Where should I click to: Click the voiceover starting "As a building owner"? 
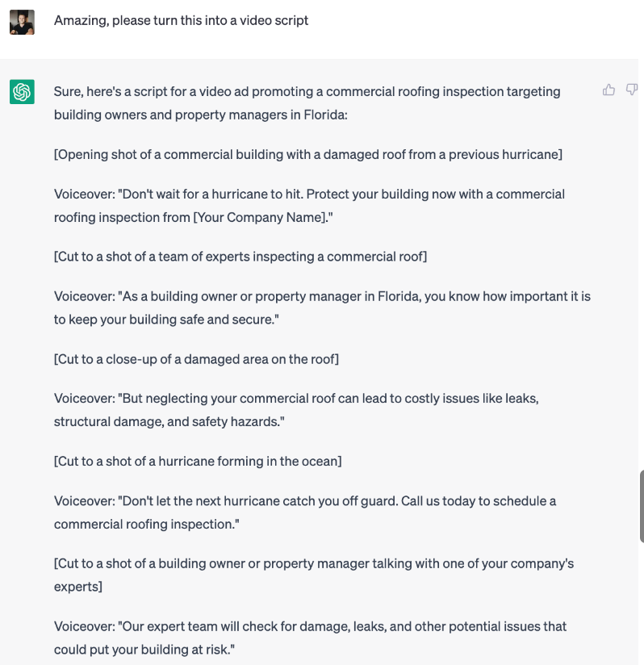pos(322,296)
